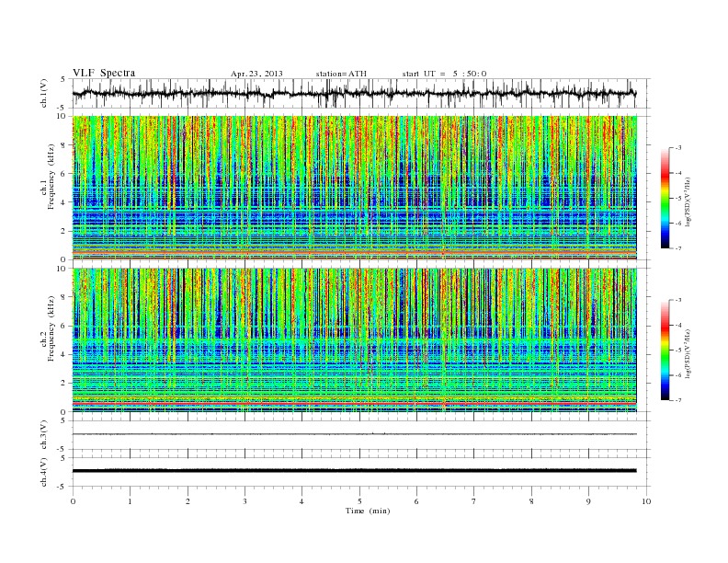This screenshot has height=563, width=728.
Task: Click the ch.4 thick waveform trace
Action: click(355, 471)
